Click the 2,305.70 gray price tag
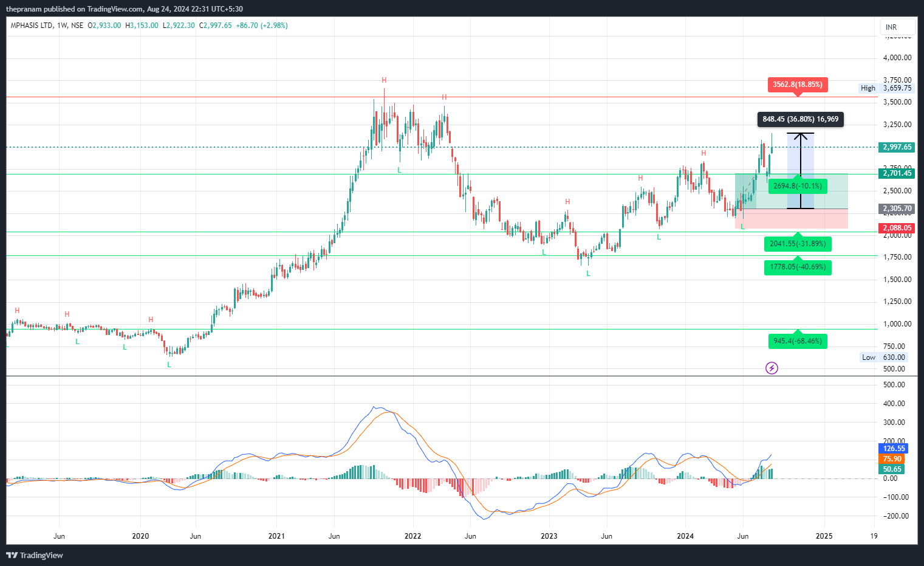 (897, 209)
